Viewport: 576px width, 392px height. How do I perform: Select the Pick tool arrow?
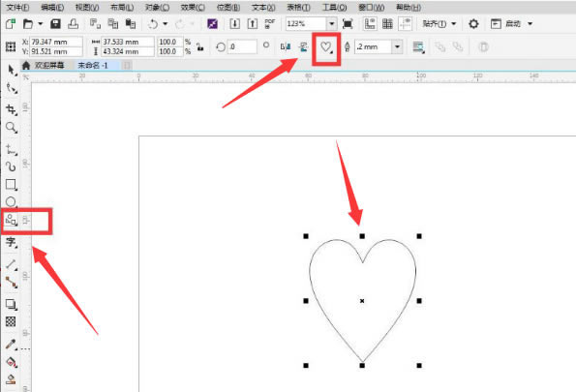(x=12, y=70)
